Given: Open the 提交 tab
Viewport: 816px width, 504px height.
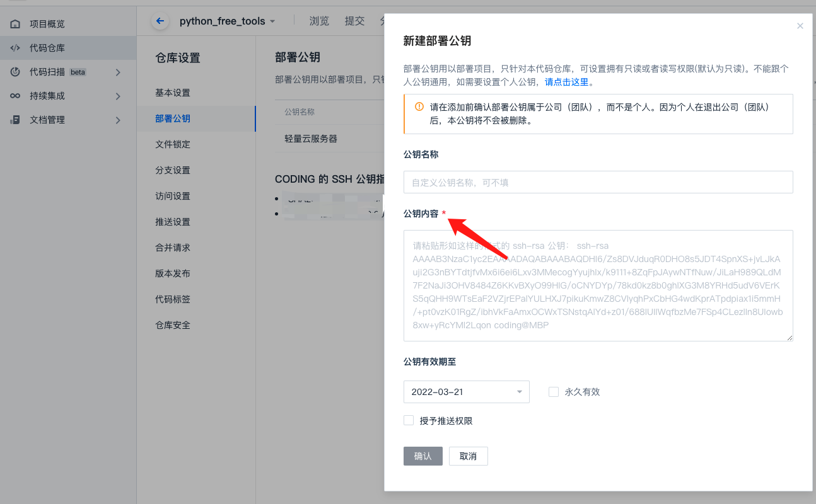Looking at the screenshot, I should (354, 21).
